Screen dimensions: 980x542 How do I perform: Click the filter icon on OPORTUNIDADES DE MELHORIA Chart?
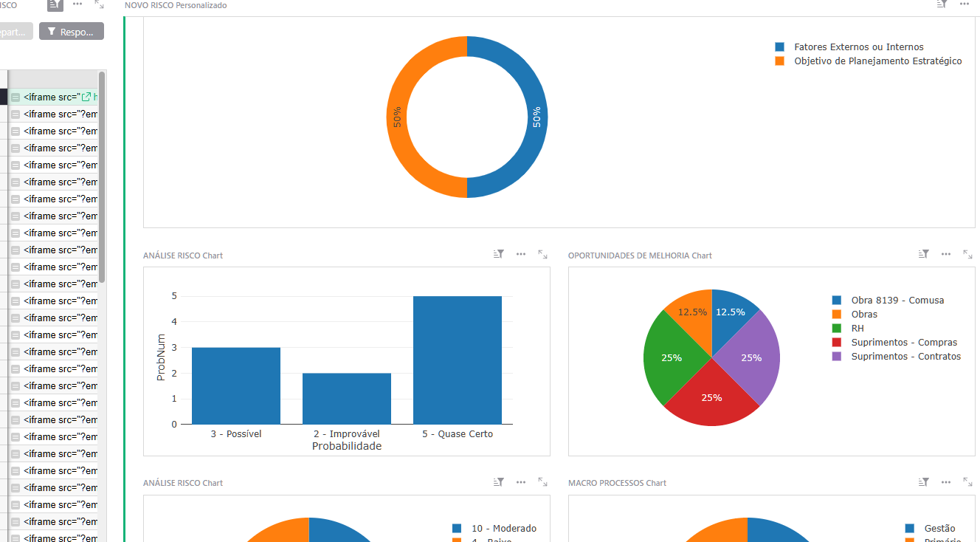click(923, 254)
